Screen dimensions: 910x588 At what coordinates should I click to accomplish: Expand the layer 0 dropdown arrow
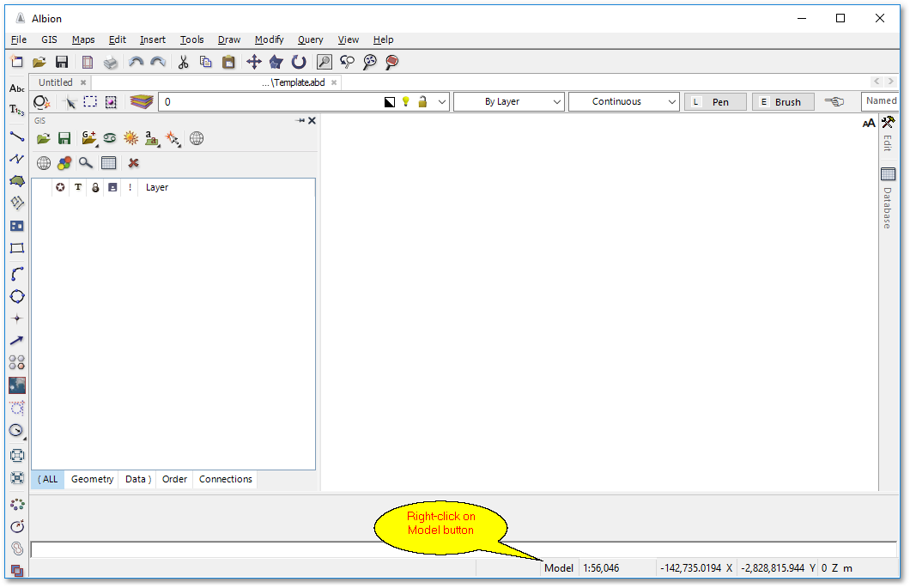click(x=441, y=102)
